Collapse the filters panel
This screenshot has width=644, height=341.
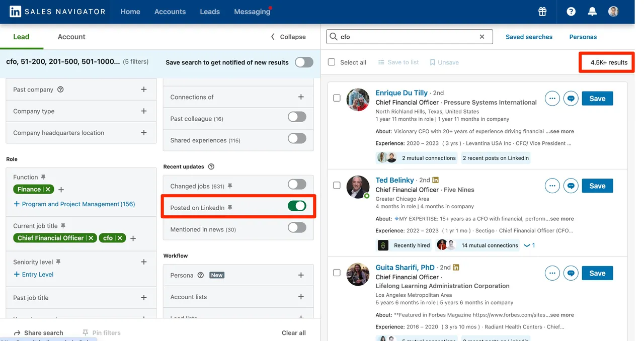[288, 37]
